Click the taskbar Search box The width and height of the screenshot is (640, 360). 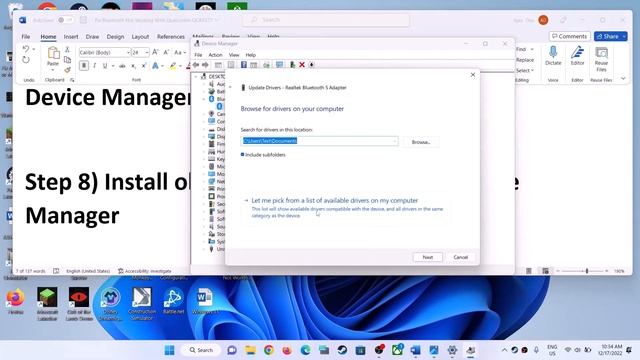point(202,350)
